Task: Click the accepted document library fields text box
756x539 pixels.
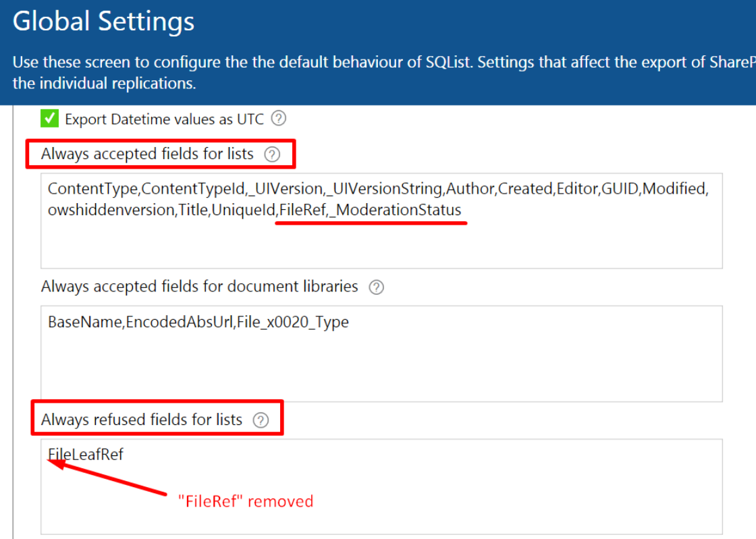Action: [381, 353]
